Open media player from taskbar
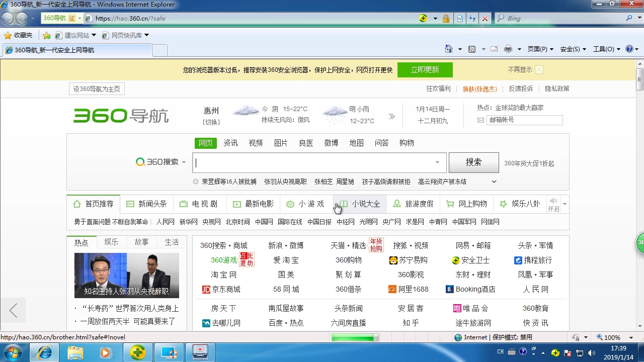644x362 pixels. point(105,352)
